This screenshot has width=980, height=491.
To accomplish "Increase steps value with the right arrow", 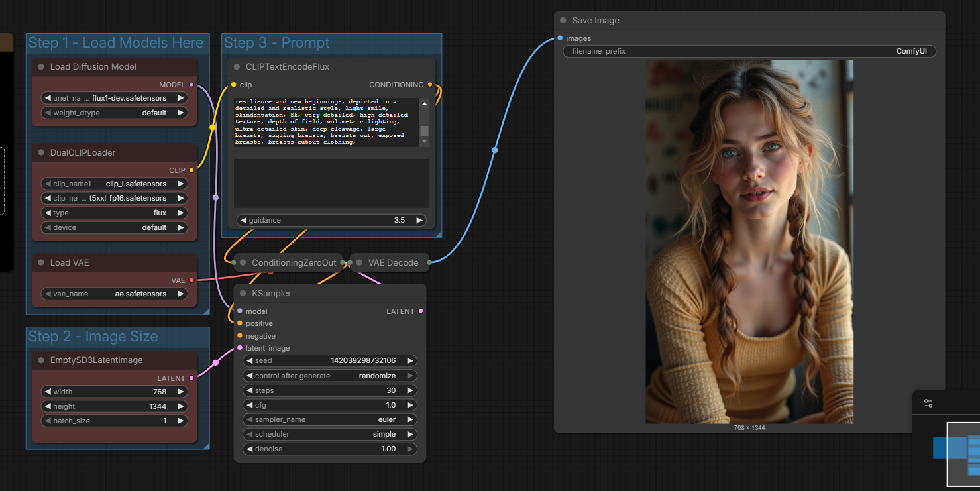I will tap(411, 390).
